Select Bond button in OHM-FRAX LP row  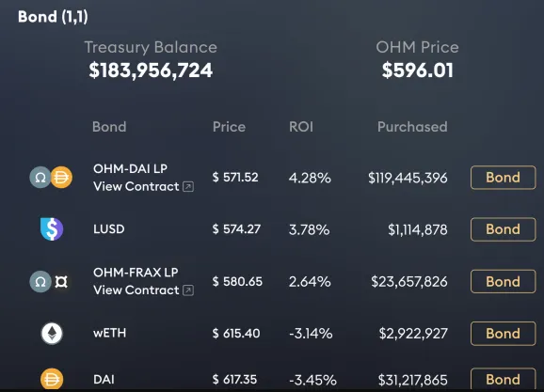tap(504, 281)
